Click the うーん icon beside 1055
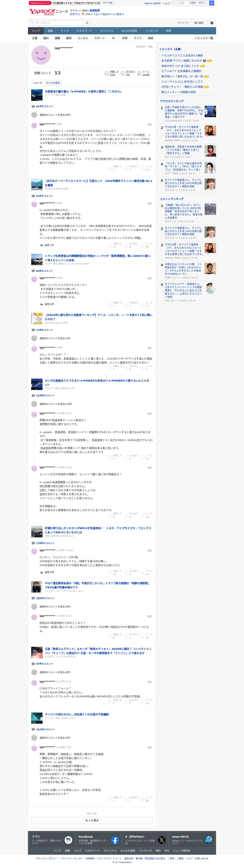Viewport: 244px width, 868px height. point(139,73)
